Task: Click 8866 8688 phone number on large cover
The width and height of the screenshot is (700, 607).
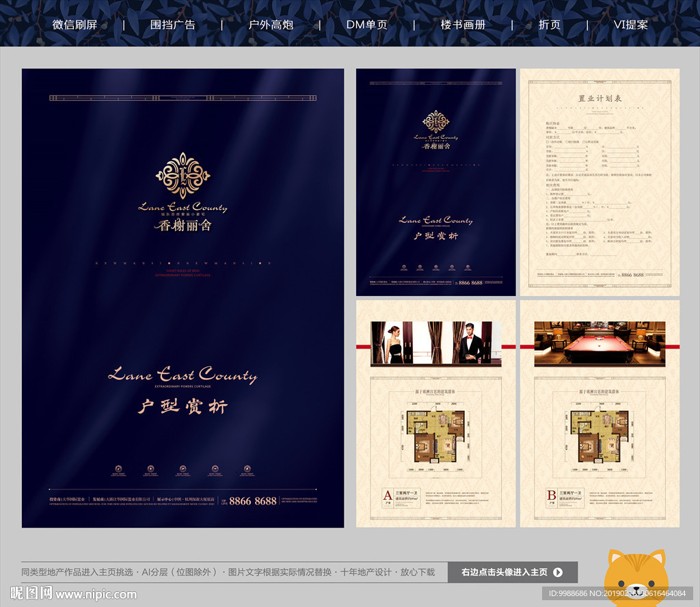Action: [x=253, y=501]
